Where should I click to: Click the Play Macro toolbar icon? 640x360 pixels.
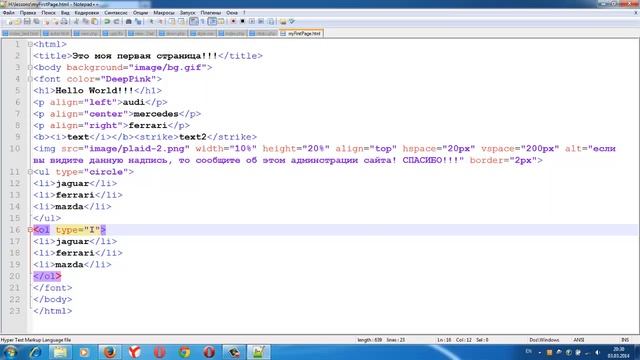click(x=252, y=21)
